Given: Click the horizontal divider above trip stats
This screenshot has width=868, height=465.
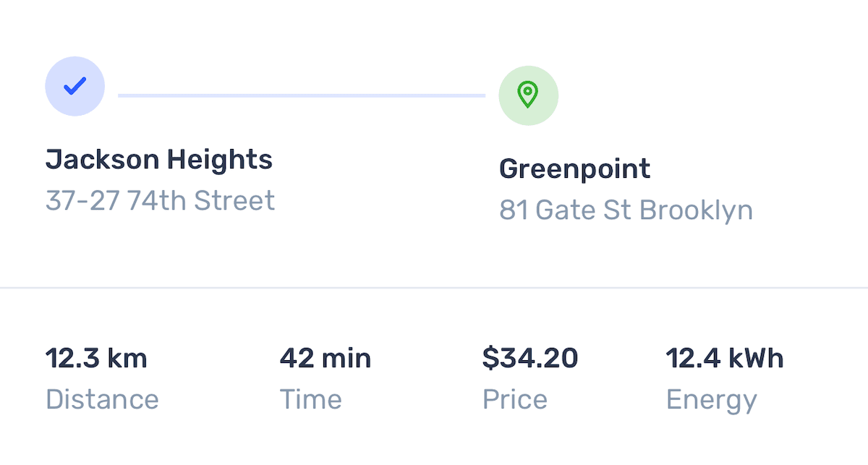Looking at the screenshot, I should click(x=434, y=288).
